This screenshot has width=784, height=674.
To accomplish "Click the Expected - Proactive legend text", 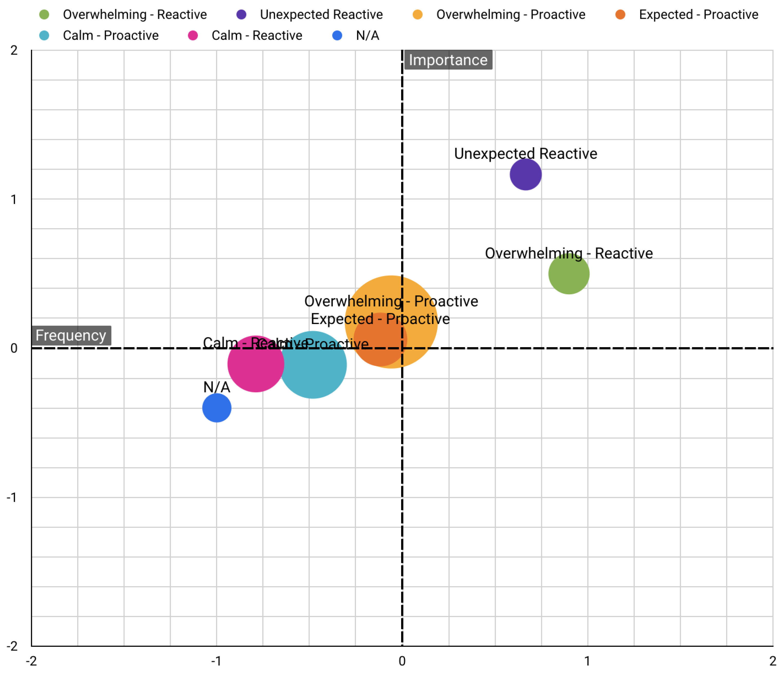I will (698, 15).
